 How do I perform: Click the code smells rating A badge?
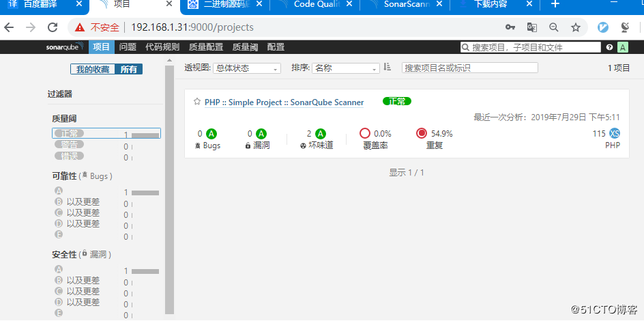(321, 134)
